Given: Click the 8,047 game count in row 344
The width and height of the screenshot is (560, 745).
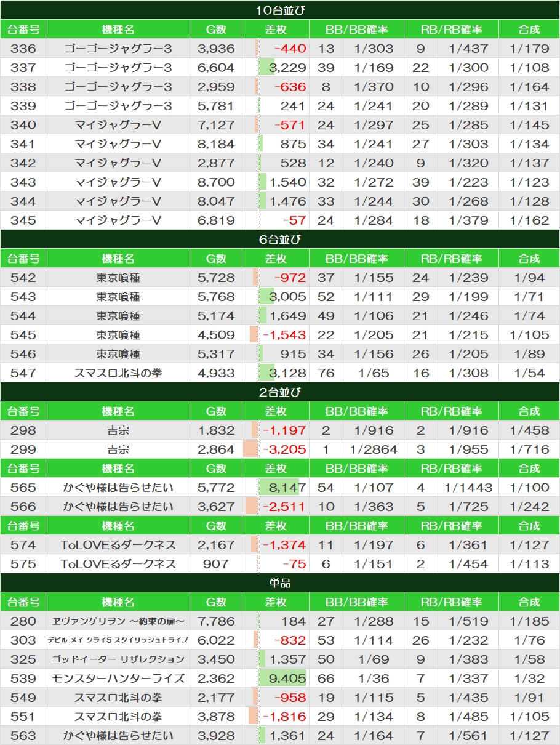Looking at the screenshot, I should [216, 201].
